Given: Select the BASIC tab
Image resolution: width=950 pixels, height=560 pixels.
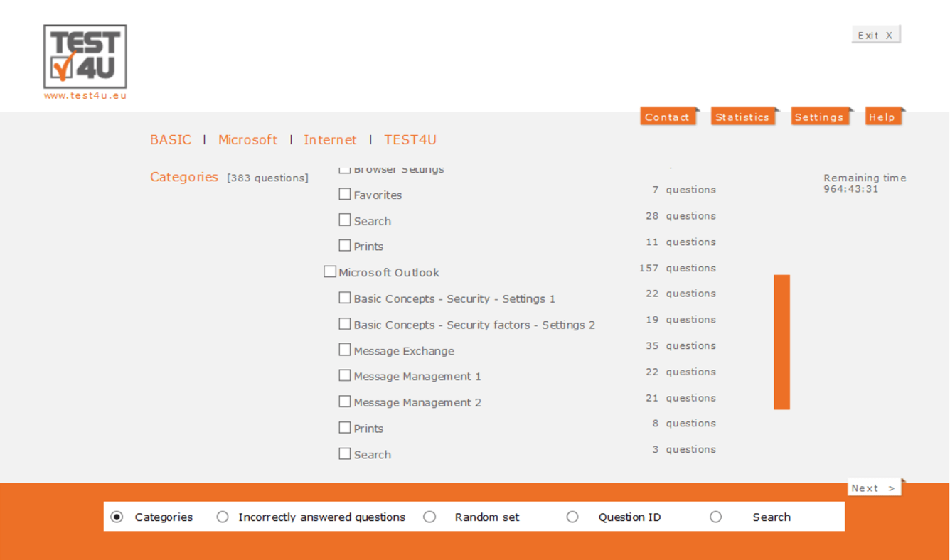Looking at the screenshot, I should (171, 140).
